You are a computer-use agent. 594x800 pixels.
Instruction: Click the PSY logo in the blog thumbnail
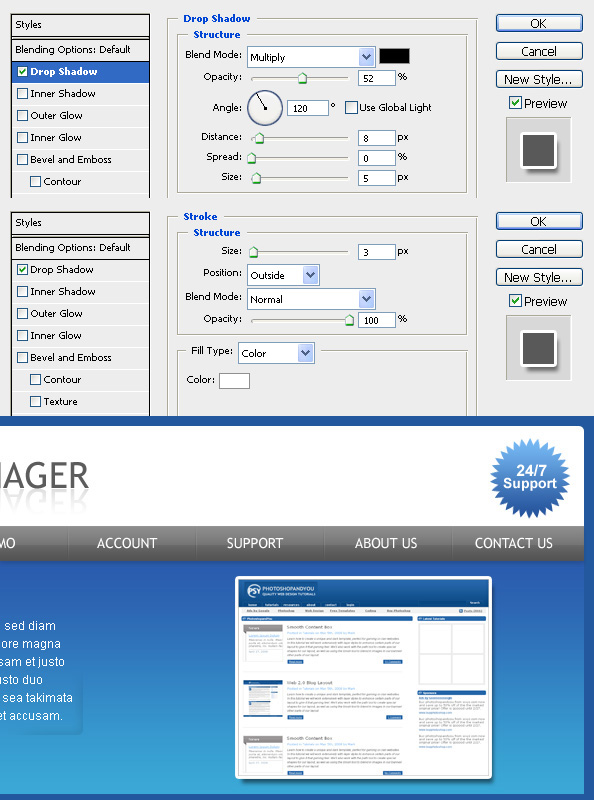click(x=254, y=591)
